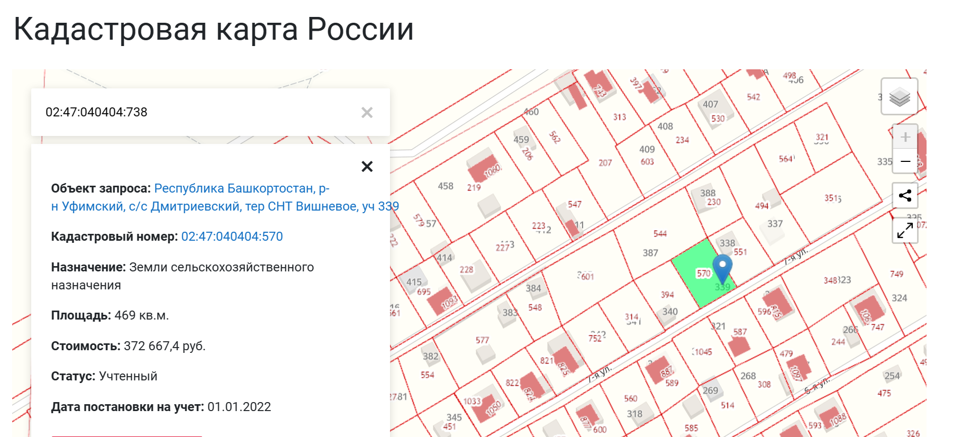Select the 'Стоимость: 372 667,4 руб.' line
Screen dimensions: 980x437
click(x=128, y=346)
